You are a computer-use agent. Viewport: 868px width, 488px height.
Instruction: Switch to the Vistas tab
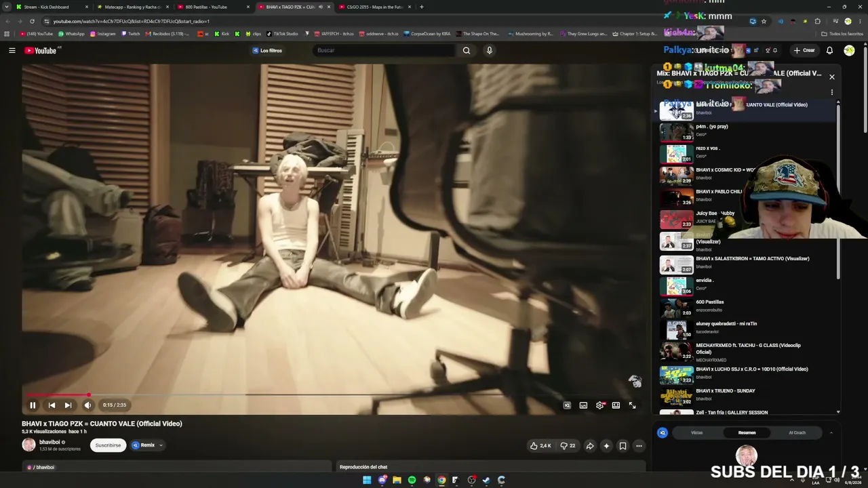click(x=696, y=432)
